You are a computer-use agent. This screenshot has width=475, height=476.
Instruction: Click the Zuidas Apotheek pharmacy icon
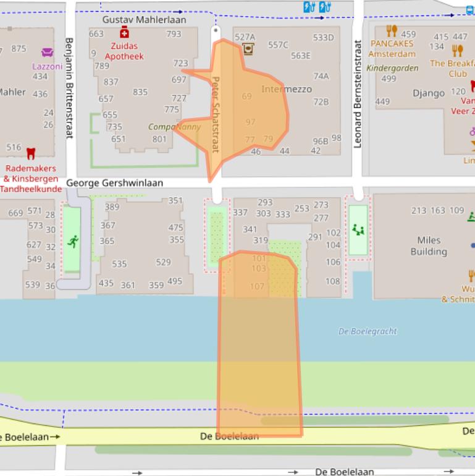pyautogui.click(x=124, y=32)
